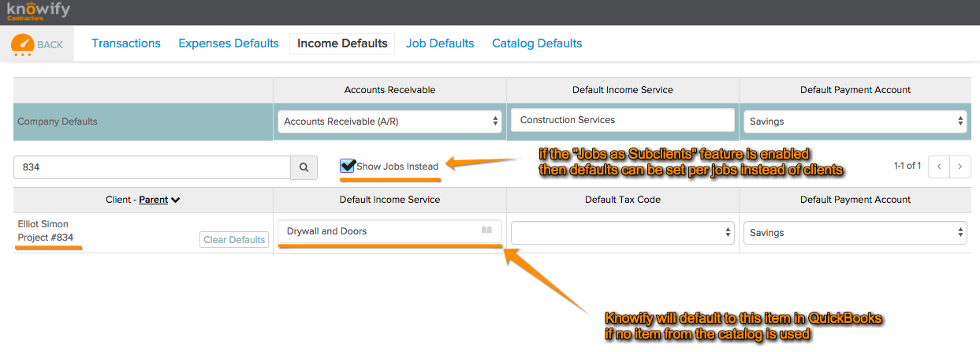Click Default Tax Code column header
Image resolution: width=980 pixels, height=352 pixels.
click(x=623, y=200)
